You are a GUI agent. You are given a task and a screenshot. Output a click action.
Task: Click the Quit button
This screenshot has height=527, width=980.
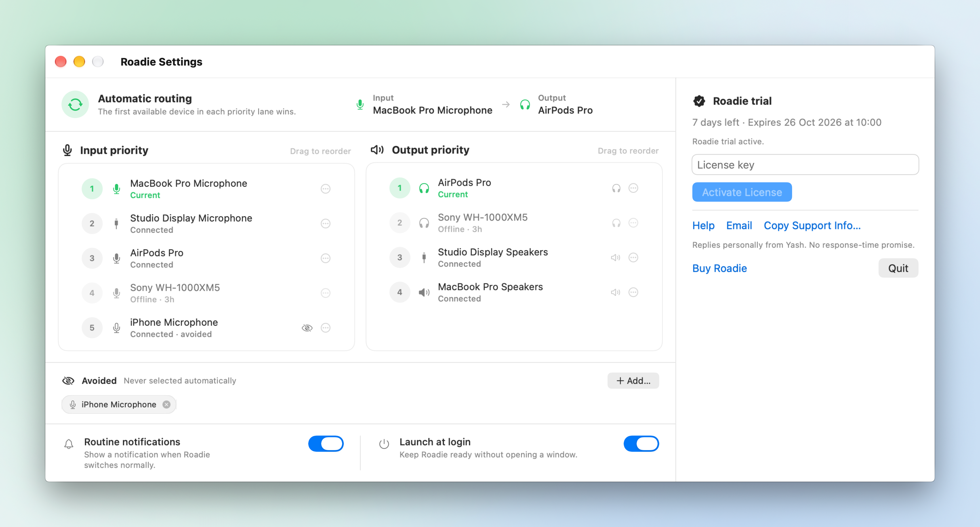pos(898,268)
